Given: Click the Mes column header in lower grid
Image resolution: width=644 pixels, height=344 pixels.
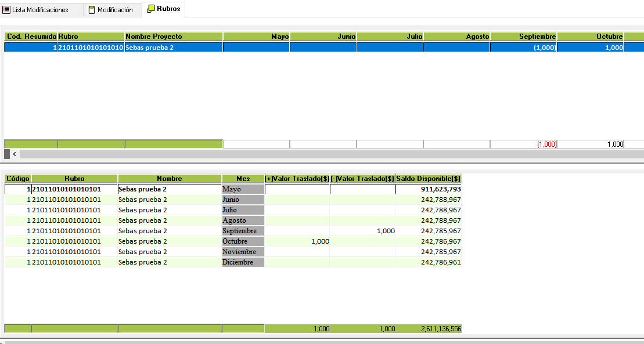Looking at the screenshot, I should (x=243, y=179).
